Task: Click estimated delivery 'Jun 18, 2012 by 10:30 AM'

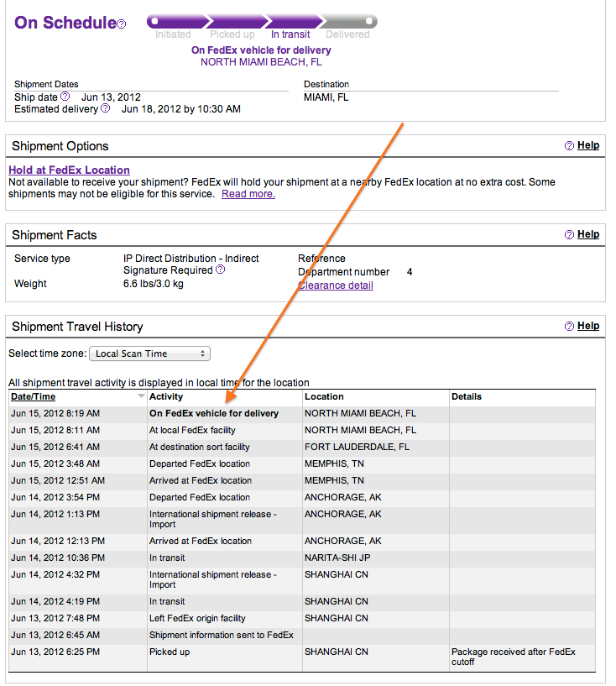Action: click(x=181, y=109)
